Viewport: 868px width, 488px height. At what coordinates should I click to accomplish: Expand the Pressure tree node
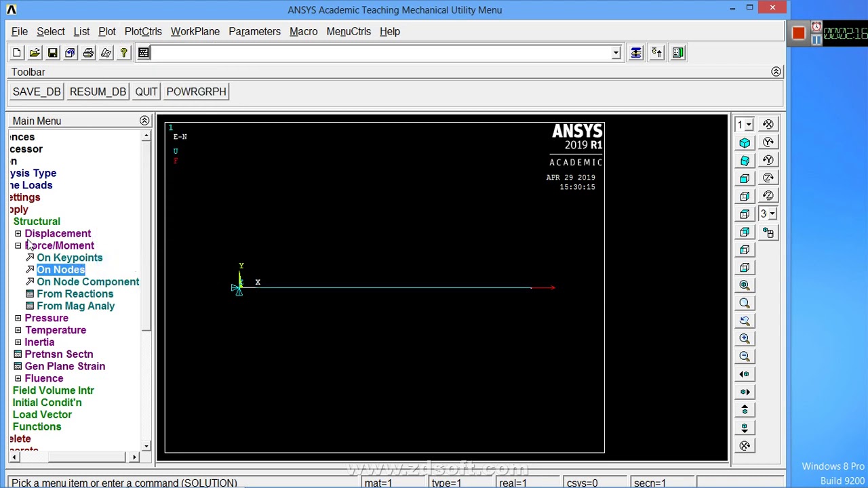point(18,319)
